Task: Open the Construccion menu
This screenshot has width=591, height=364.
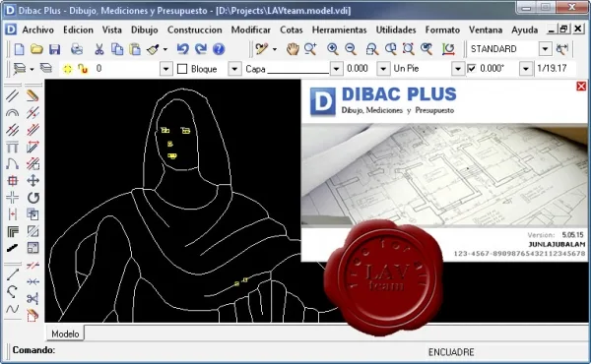Action: (194, 30)
